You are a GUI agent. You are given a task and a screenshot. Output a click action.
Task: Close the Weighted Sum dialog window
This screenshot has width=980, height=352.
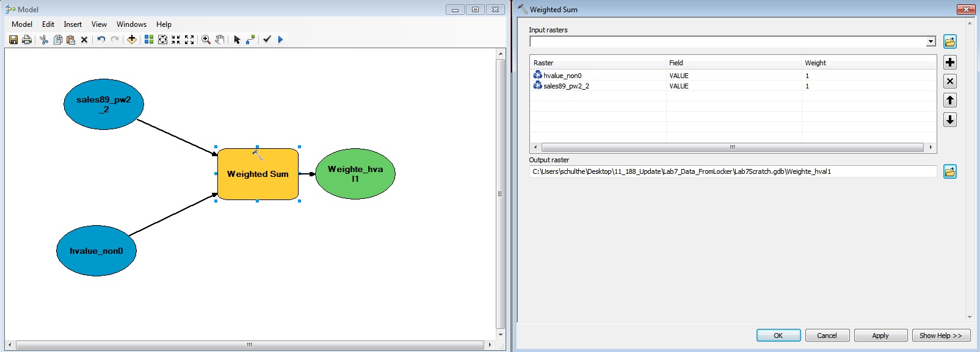click(x=966, y=9)
